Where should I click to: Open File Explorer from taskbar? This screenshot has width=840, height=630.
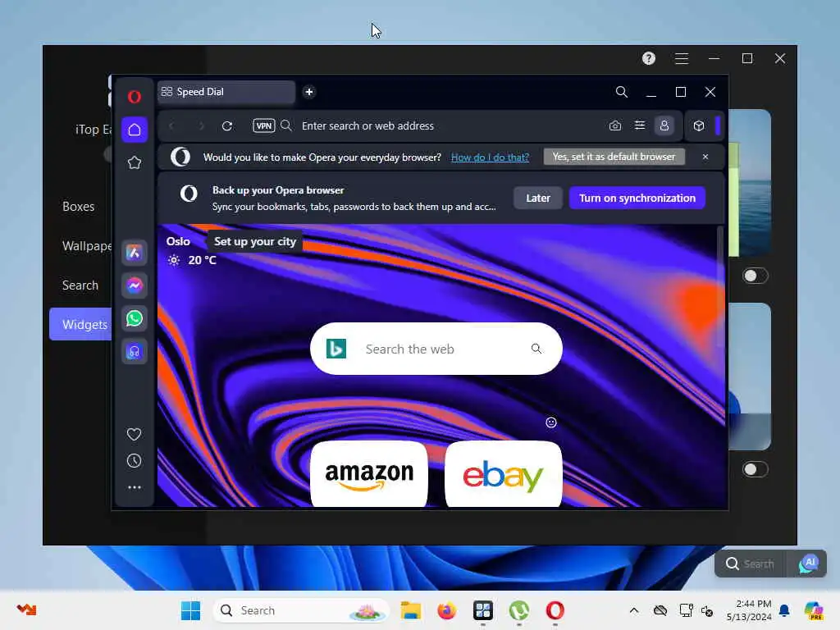click(x=412, y=610)
